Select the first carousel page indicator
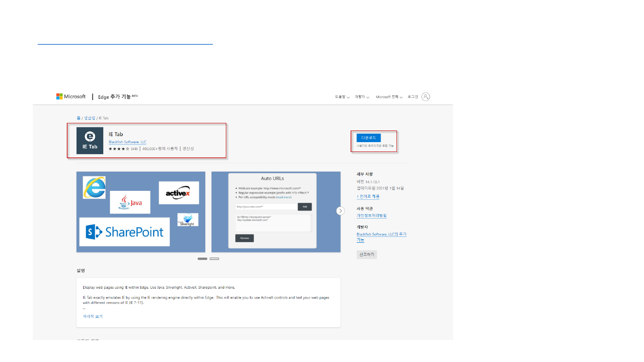Screen dimensions: 644x362 [x=202, y=259]
